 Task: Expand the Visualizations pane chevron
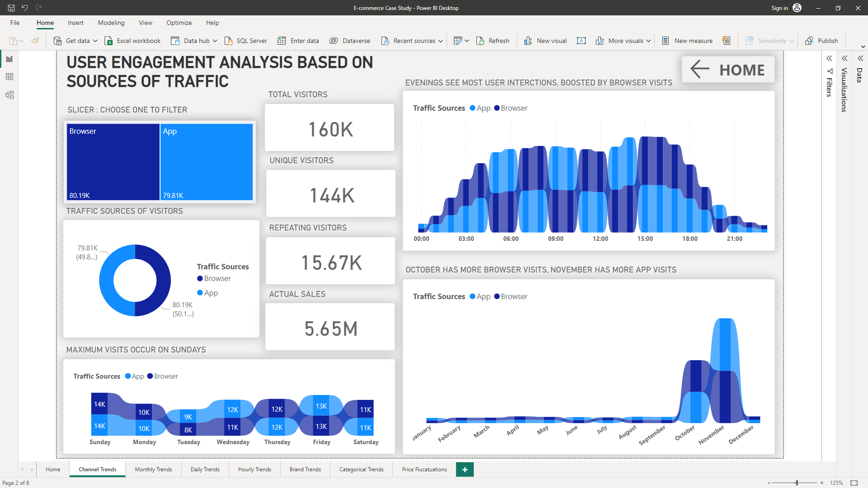(844, 59)
